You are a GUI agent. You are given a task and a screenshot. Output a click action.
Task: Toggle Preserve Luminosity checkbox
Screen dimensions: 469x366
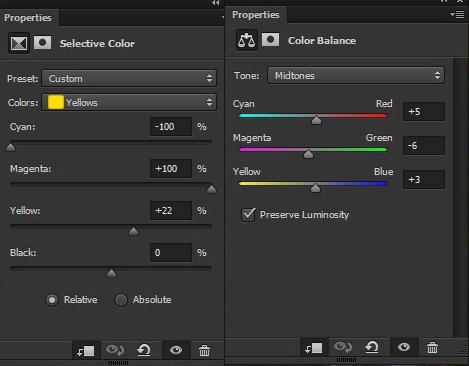coord(248,215)
